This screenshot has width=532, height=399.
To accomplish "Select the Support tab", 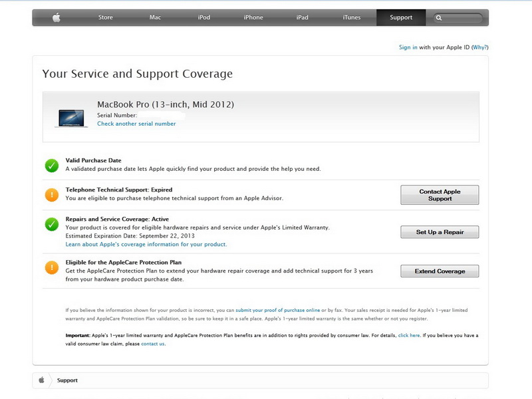I will click(x=401, y=17).
